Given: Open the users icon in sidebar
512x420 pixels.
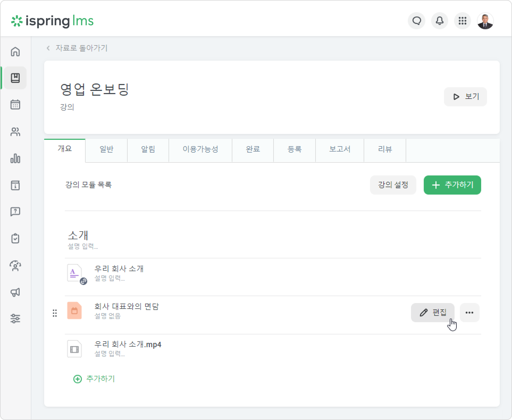Looking at the screenshot, I should point(15,132).
